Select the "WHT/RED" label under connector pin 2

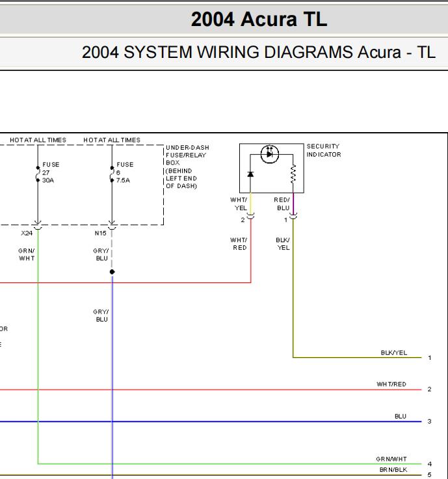click(239, 244)
